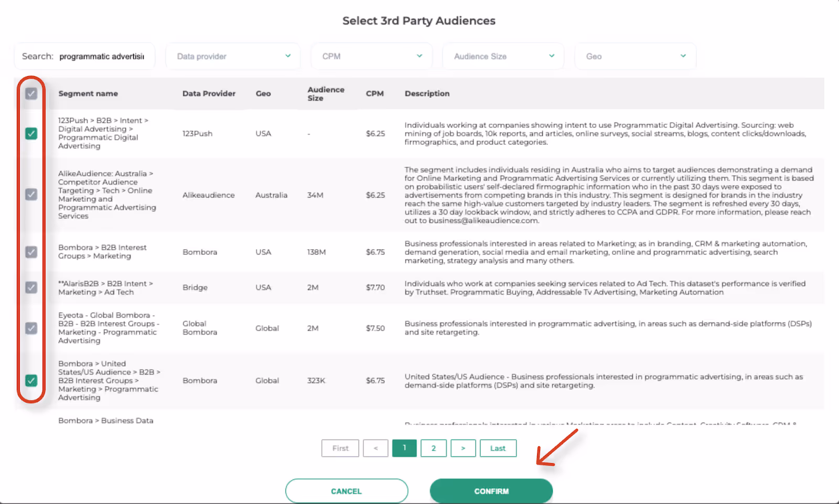839x504 pixels.
Task: Open the CPM filter dropdown
Action: pyautogui.click(x=371, y=56)
